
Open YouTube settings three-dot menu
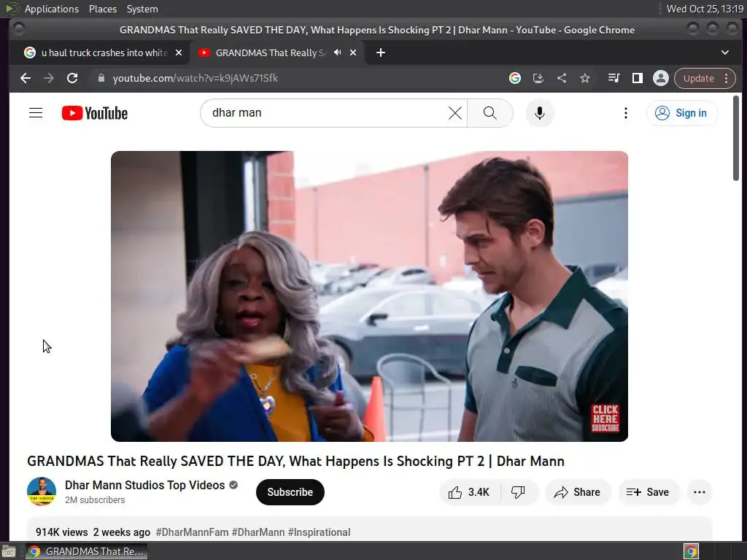625,113
